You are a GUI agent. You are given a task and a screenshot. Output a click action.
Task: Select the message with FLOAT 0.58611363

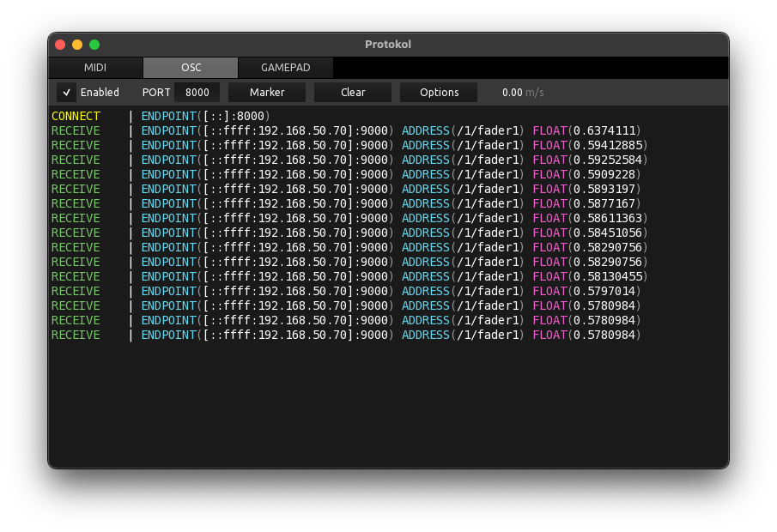pos(349,218)
